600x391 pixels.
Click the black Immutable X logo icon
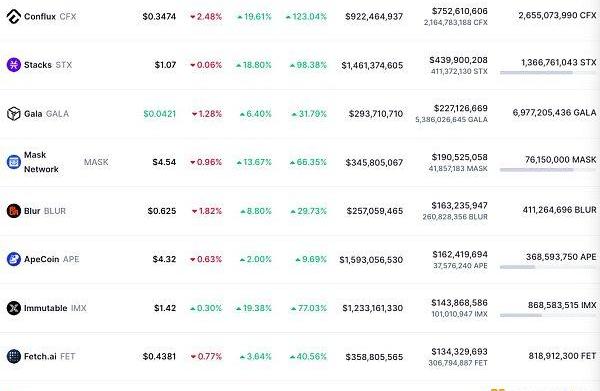pos(14,308)
